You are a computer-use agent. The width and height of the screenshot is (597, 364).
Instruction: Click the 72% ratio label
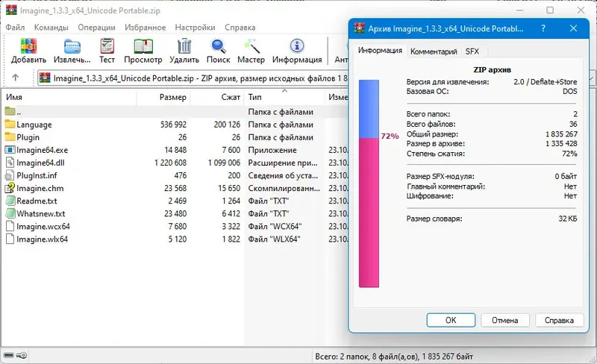pos(390,136)
